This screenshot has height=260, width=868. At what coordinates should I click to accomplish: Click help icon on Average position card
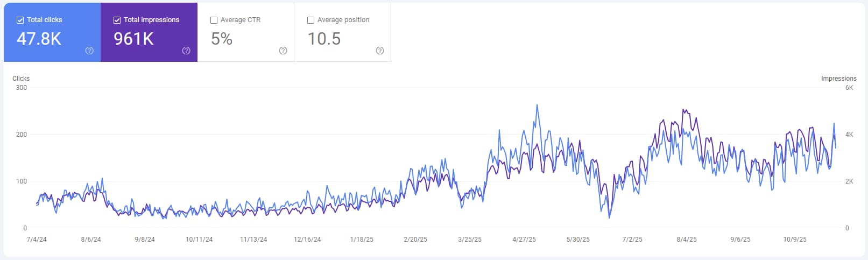[380, 51]
